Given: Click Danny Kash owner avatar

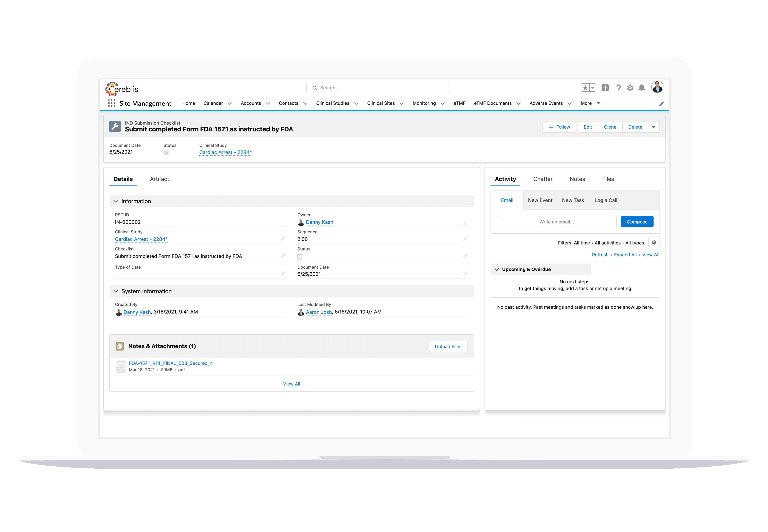Looking at the screenshot, I should pyautogui.click(x=301, y=222).
